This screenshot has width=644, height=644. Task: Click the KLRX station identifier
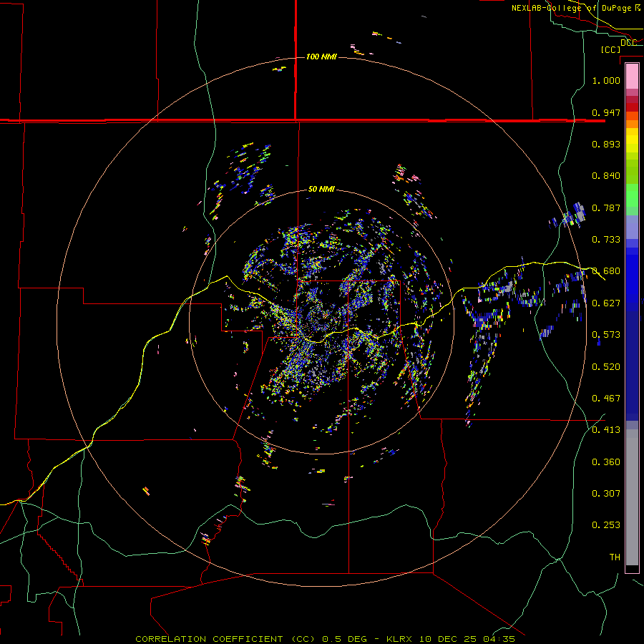(x=401, y=639)
